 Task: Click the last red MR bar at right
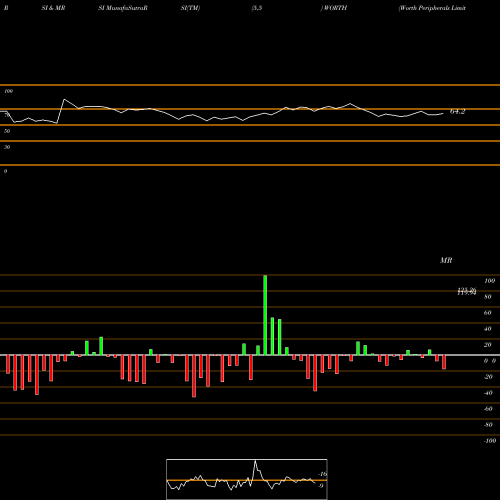(444, 362)
